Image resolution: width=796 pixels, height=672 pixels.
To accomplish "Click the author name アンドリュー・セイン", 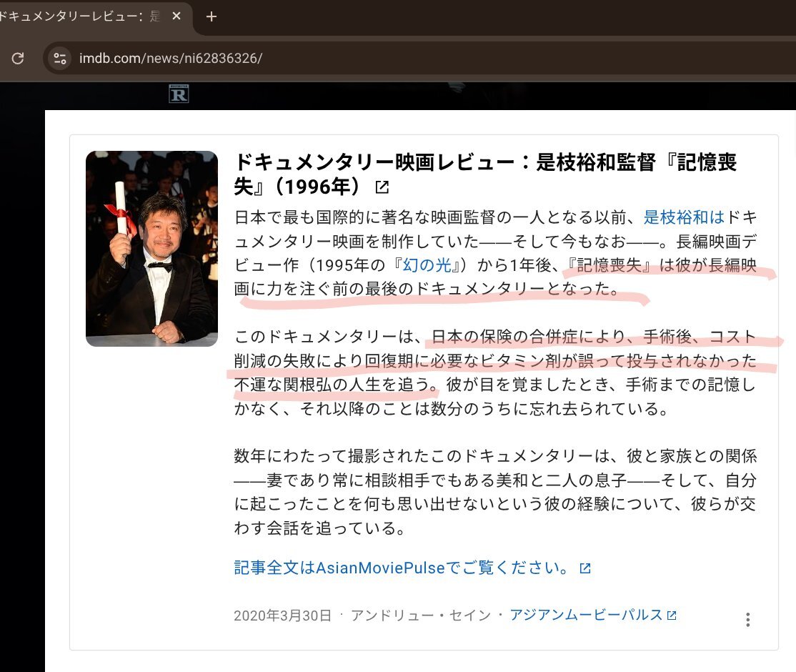I will [420, 615].
